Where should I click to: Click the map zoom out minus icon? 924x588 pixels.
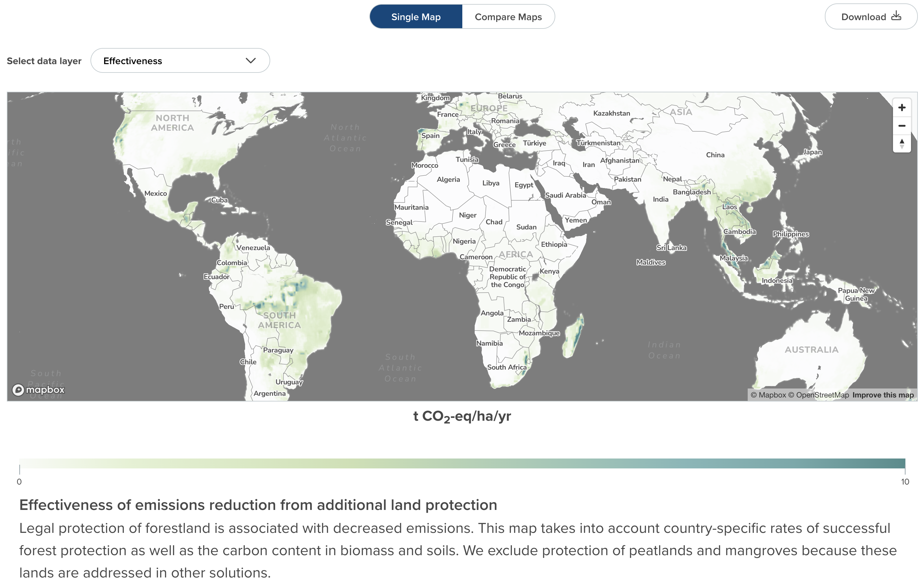click(x=902, y=126)
